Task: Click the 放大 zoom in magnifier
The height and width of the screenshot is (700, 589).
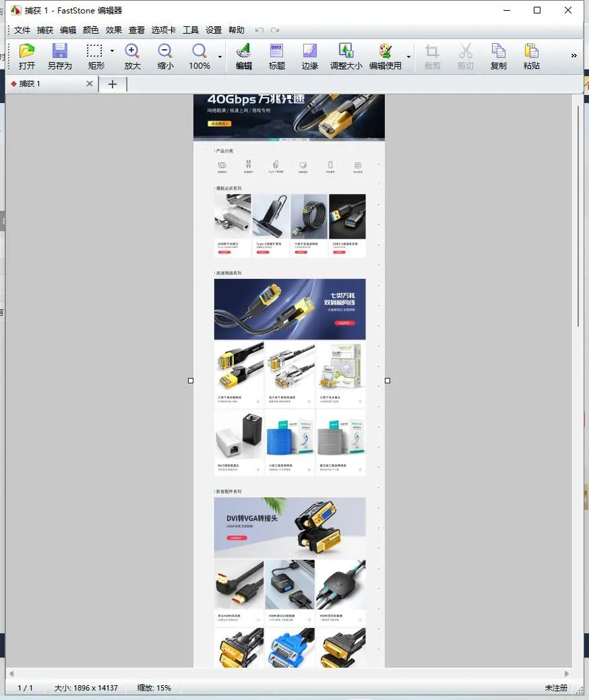Action: pyautogui.click(x=132, y=51)
